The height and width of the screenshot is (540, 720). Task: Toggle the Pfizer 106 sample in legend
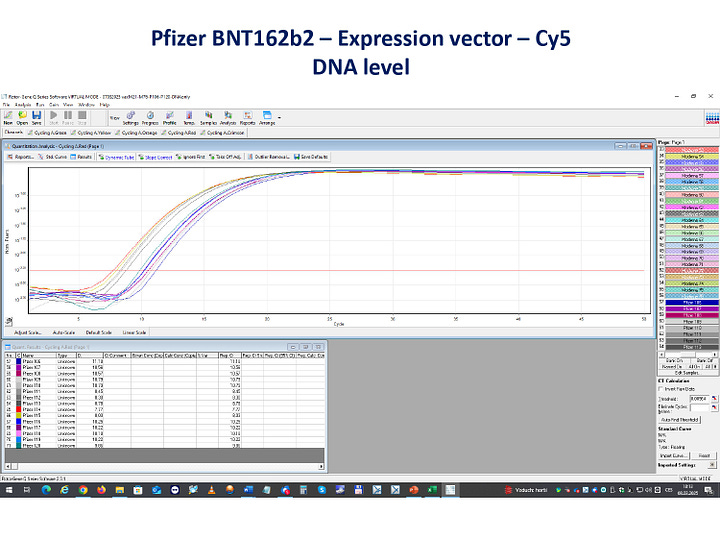point(692,303)
